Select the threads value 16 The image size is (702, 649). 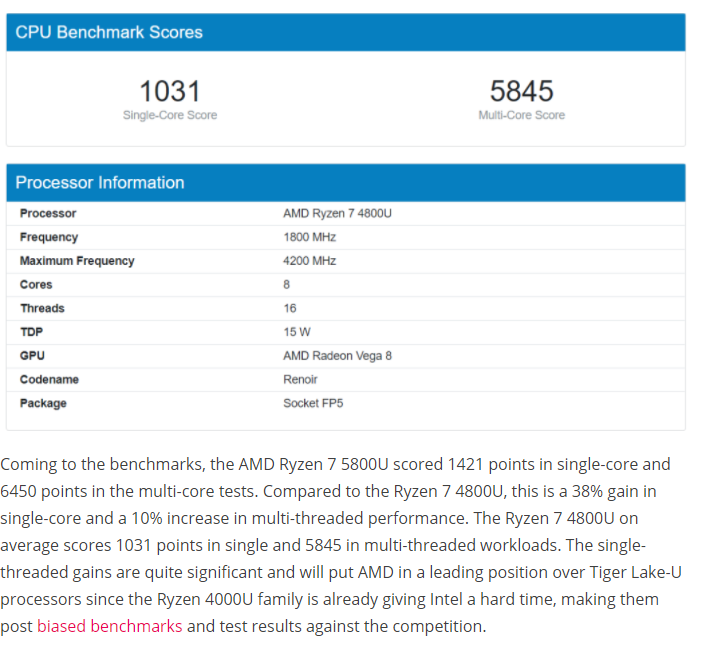coord(290,308)
